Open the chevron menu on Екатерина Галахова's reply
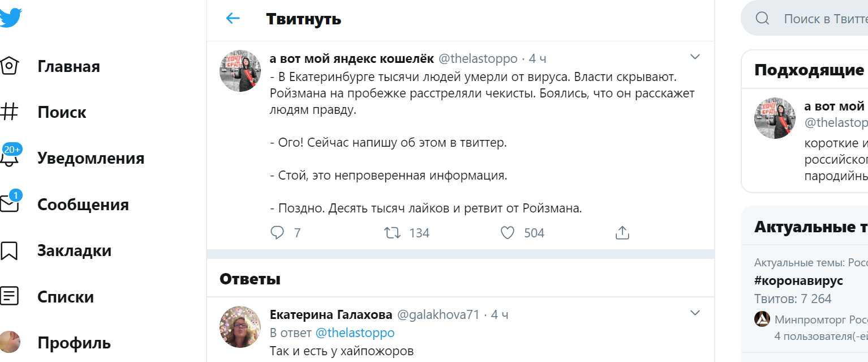The width and height of the screenshot is (868, 362). (695, 313)
